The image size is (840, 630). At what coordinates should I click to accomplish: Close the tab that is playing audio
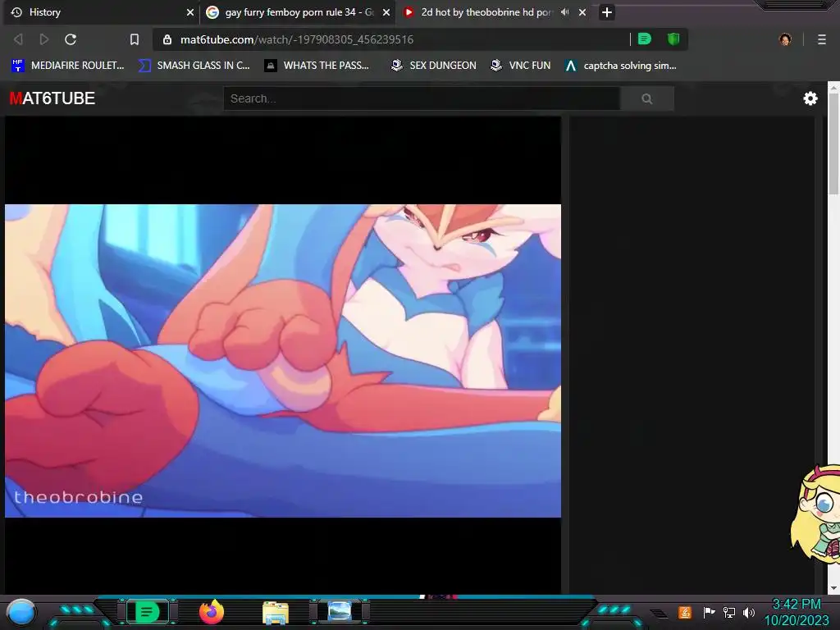pos(582,11)
